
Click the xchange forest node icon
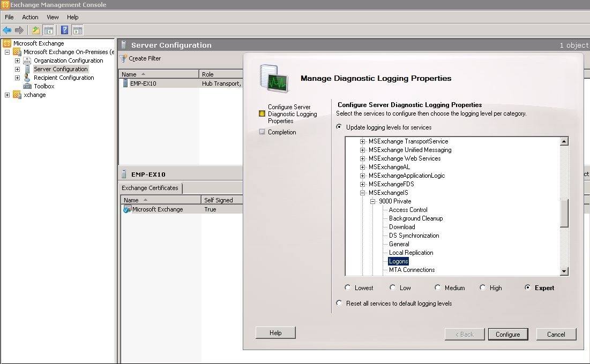click(x=17, y=95)
